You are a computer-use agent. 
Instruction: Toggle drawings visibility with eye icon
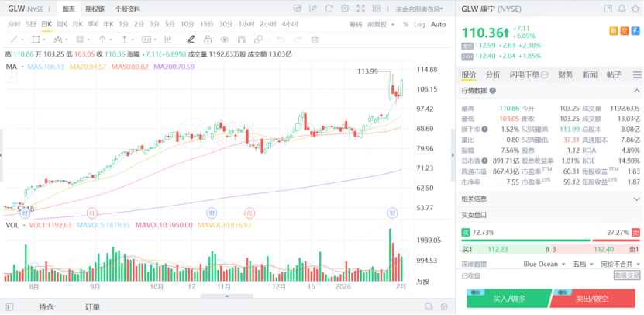[225, 40]
